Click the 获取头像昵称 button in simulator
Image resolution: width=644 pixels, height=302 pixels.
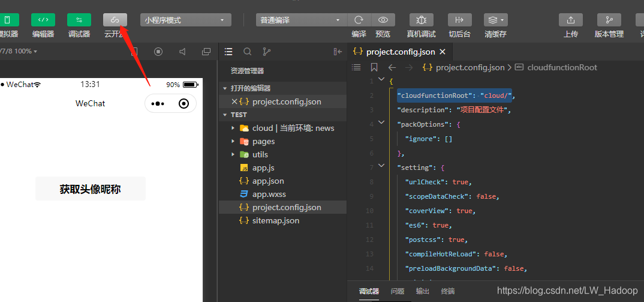[x=91, y=189]
